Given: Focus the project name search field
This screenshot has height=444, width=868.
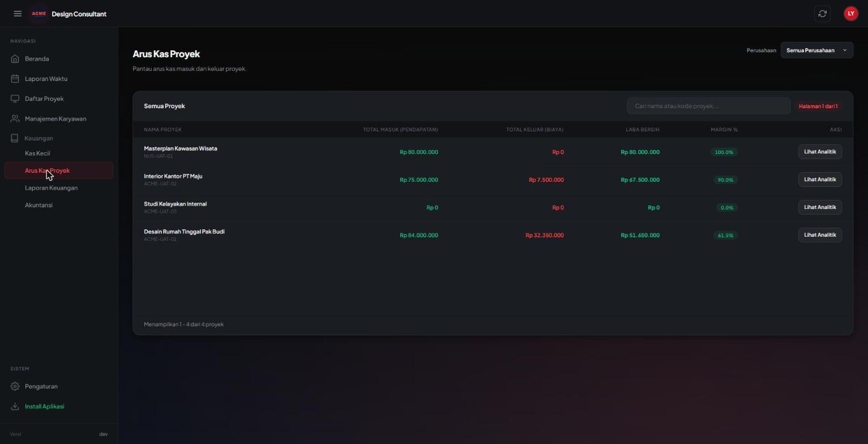Looking at the screenshot, I should coord(708,106).
